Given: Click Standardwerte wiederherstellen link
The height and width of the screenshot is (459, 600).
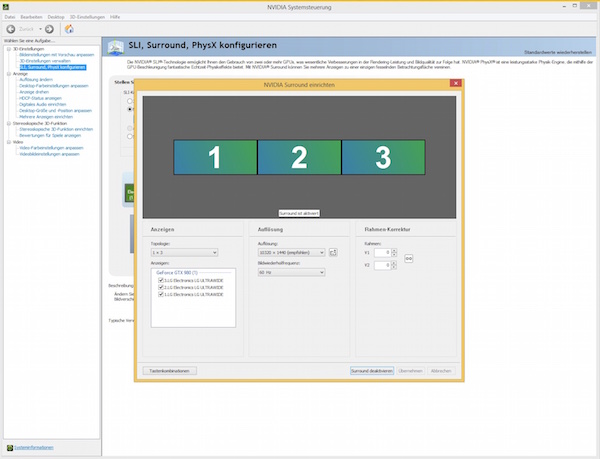Looking at the screenshot, I should (x=558, y=52).
